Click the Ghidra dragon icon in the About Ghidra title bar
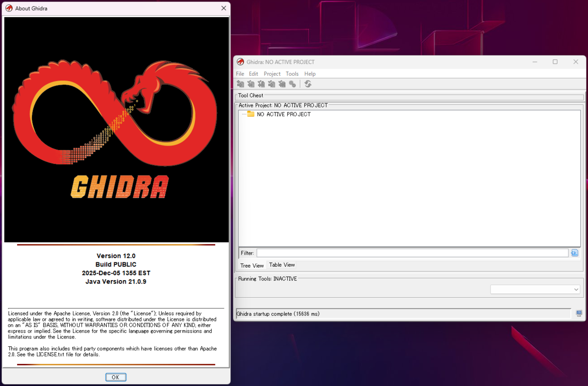 pos(9,8)
